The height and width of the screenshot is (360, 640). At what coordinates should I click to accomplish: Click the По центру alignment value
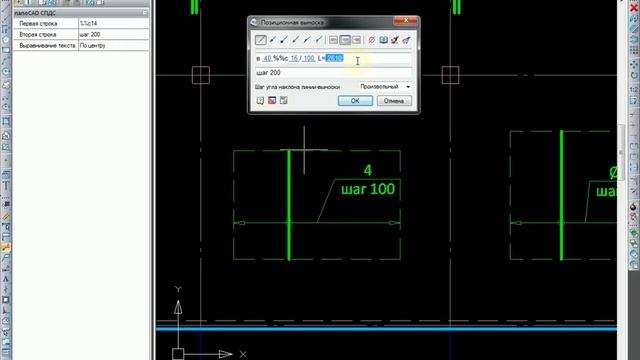click(113, 46)
